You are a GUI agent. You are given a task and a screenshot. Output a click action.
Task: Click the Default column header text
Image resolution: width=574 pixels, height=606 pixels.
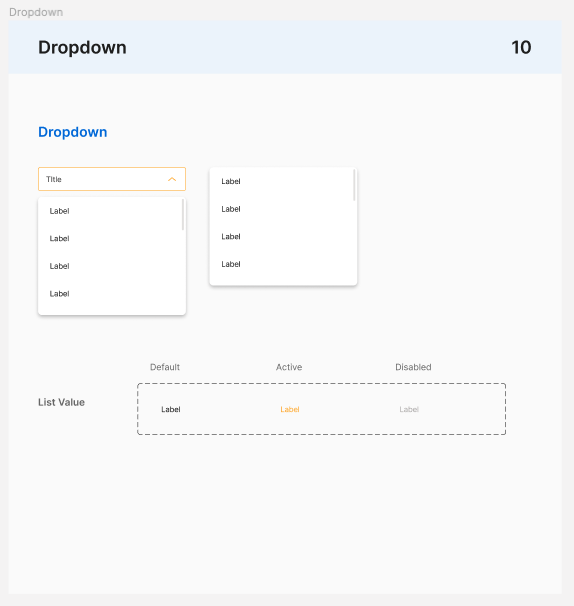(165, 367)
